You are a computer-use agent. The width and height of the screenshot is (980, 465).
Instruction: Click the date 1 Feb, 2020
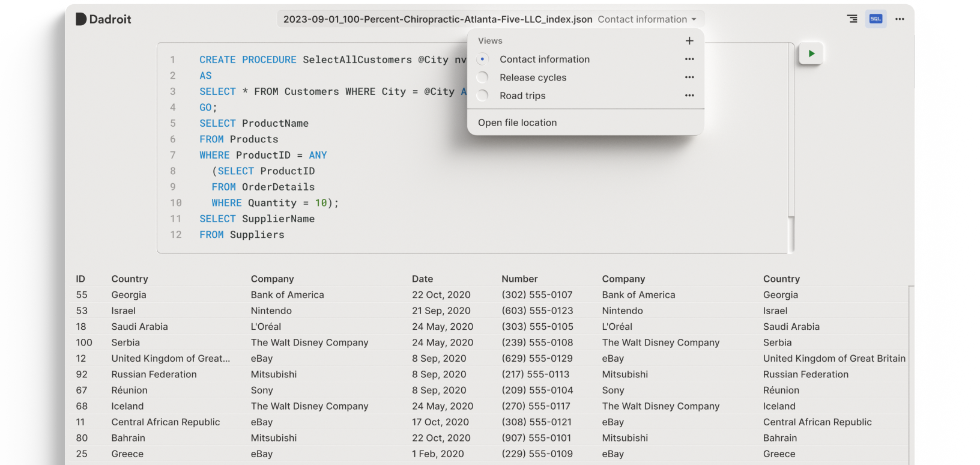(x=438, y=454)
